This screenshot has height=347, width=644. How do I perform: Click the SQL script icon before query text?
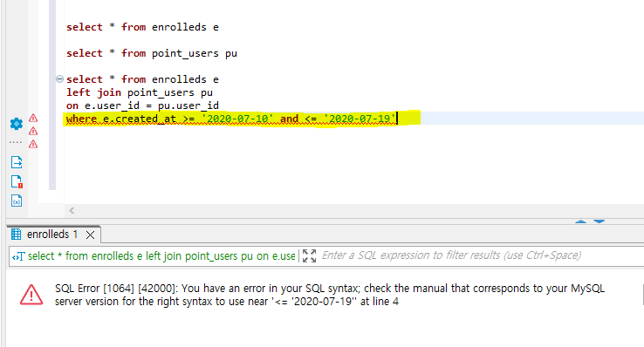tap(18, 257)
